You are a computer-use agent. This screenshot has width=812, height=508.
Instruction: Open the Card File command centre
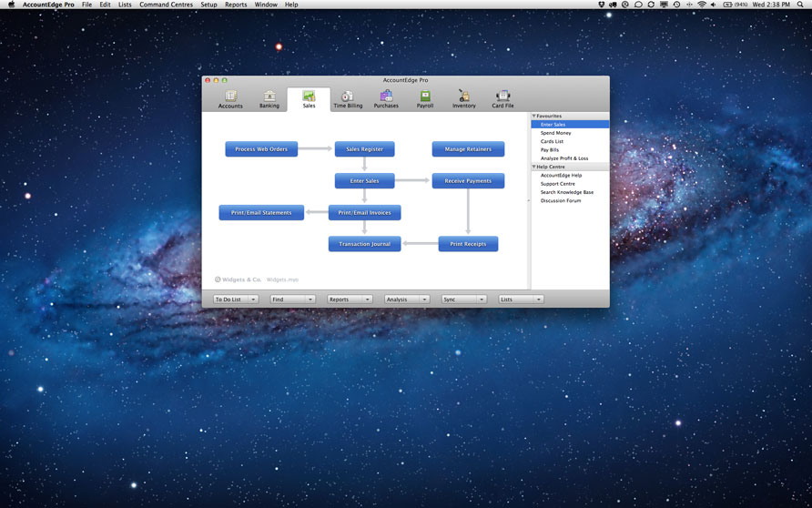pos(502,99)
